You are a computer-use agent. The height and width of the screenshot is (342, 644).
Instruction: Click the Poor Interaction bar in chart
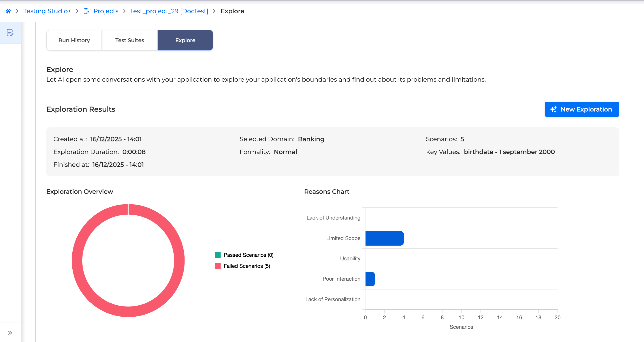(370, 279)
